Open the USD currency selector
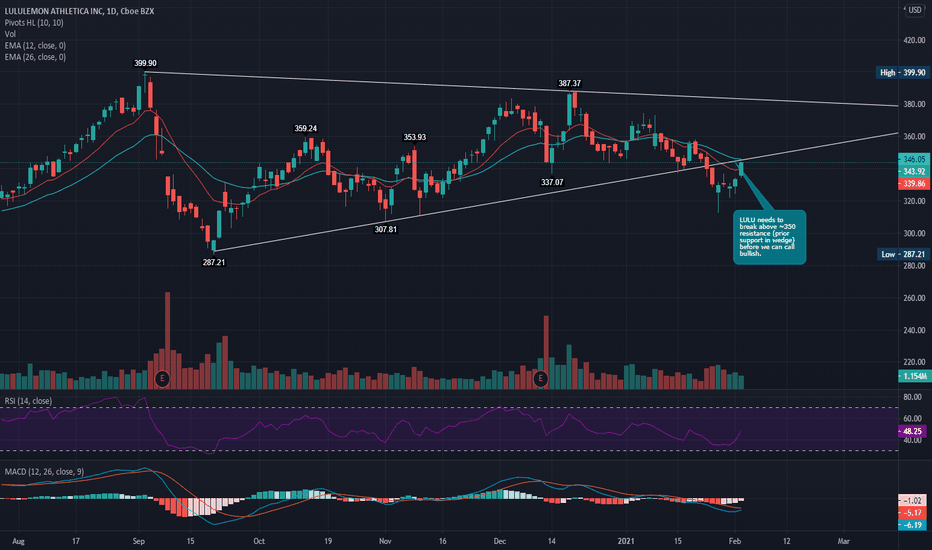The image size is (932, 550). tap(914, 10)
